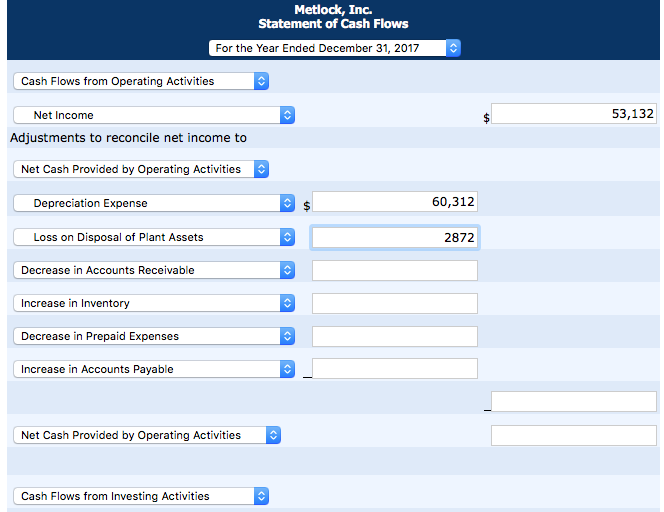Click the Decrease in Accounts Receivable amount field

[x=395, y=270]
